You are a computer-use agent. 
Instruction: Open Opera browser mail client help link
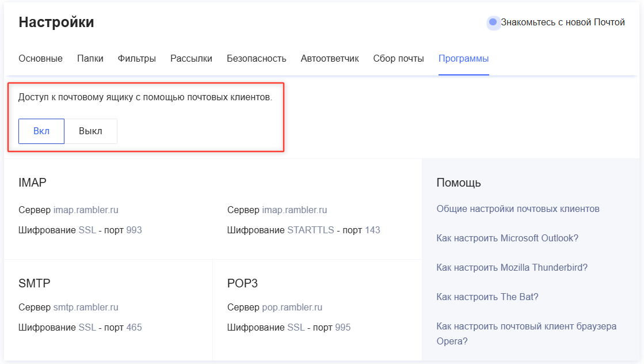click(x=526, y=327)
